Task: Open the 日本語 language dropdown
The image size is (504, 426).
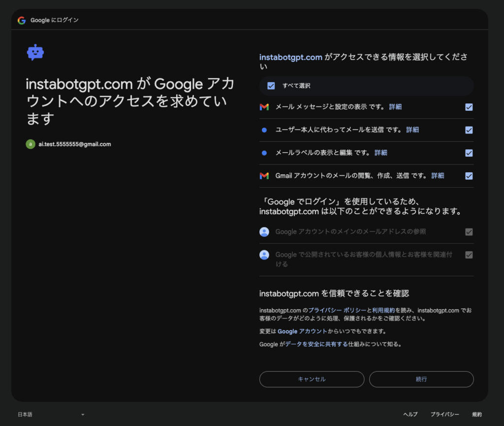Action: coord(51,414)
